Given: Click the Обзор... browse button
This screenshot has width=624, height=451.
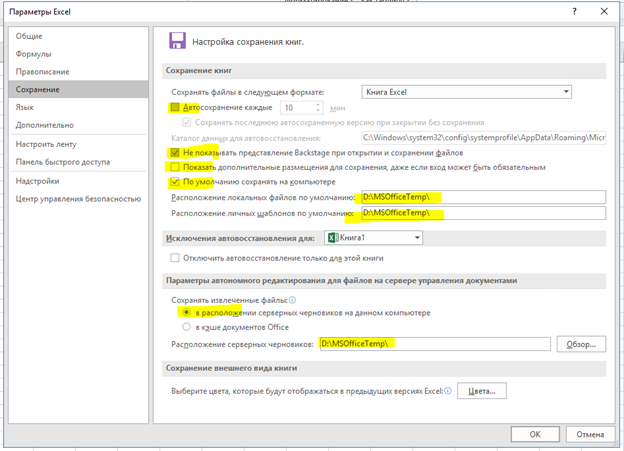Looking at the screenshot, I should coord(581,344).
